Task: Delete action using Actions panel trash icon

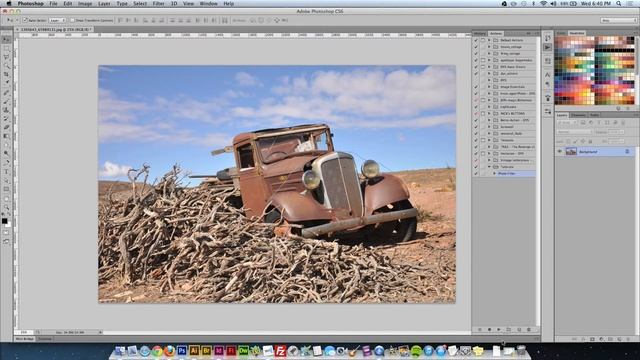Action: 529,329
